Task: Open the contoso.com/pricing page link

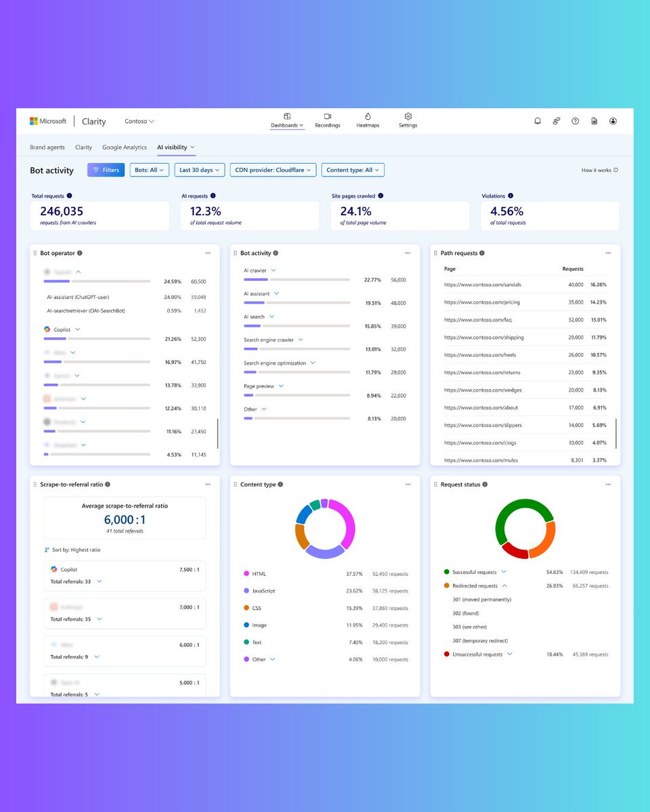Action: point(482,302)
